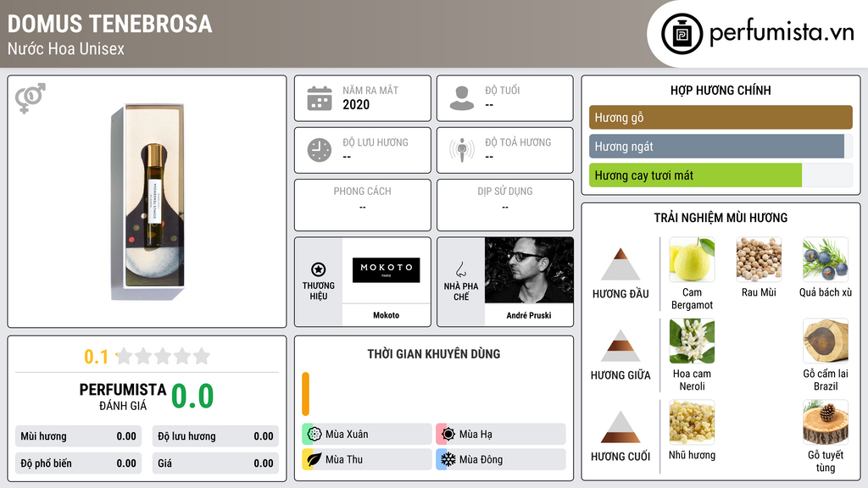The image size is (868, 488).
Task: Click the Trải nghiệm mùi hương heading
Action: [x=721, y=218]
